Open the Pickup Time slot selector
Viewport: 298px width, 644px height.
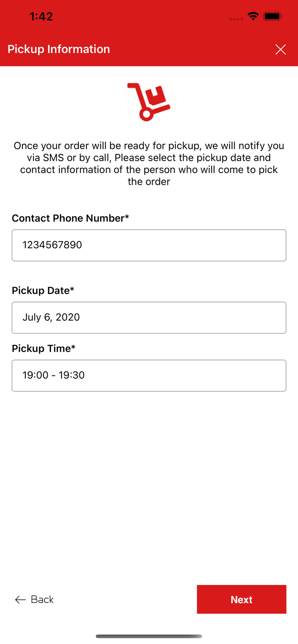coord(149,376)
